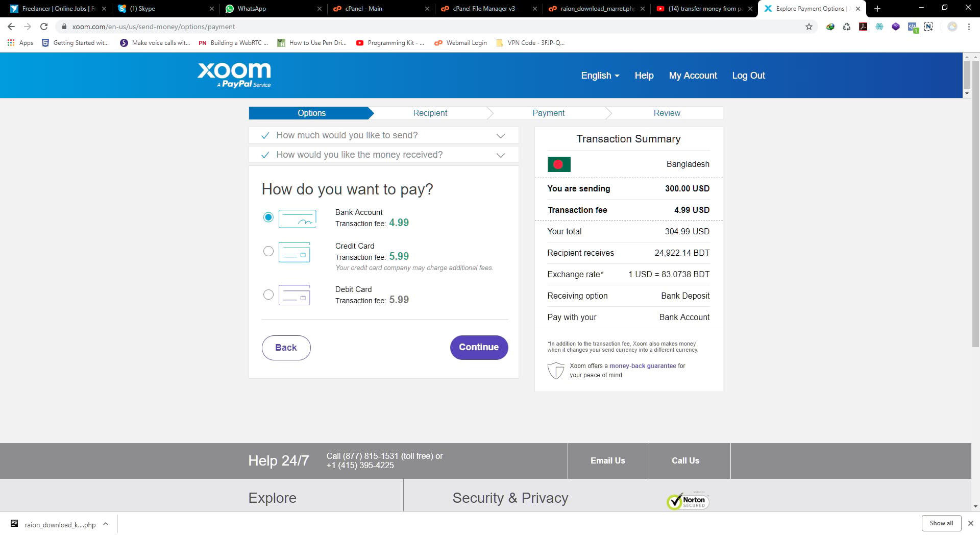980x536 pixels.
Task: Click the page vertical scrollbar thumb
Action: [975, 204]
